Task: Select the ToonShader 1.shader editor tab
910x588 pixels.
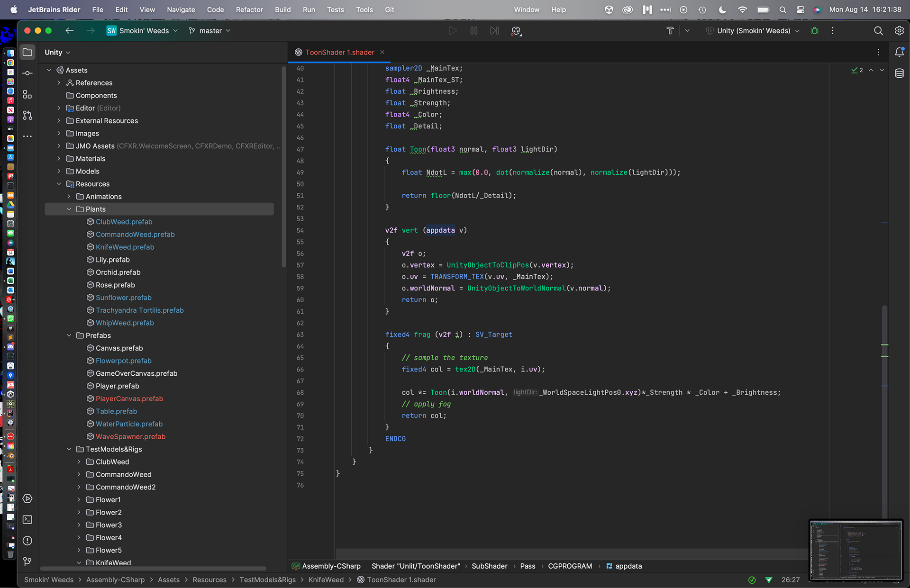Action: coord(339,52)
